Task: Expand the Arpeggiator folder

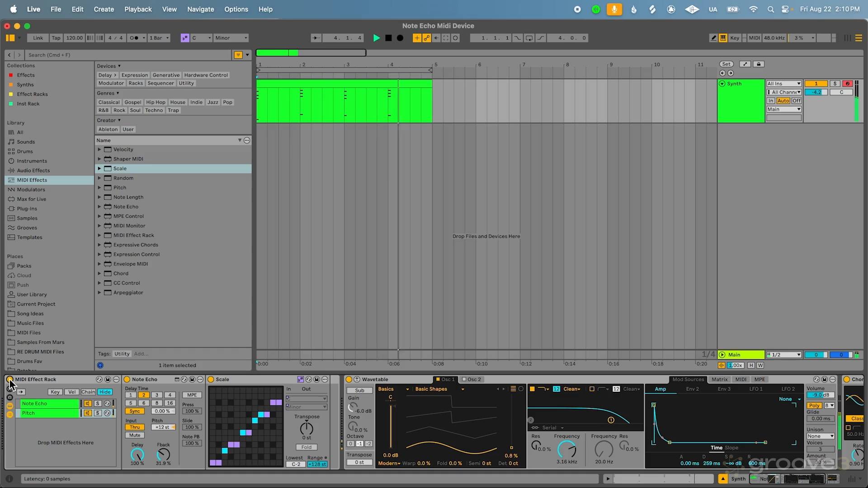Action: click(x=99, y=292)
